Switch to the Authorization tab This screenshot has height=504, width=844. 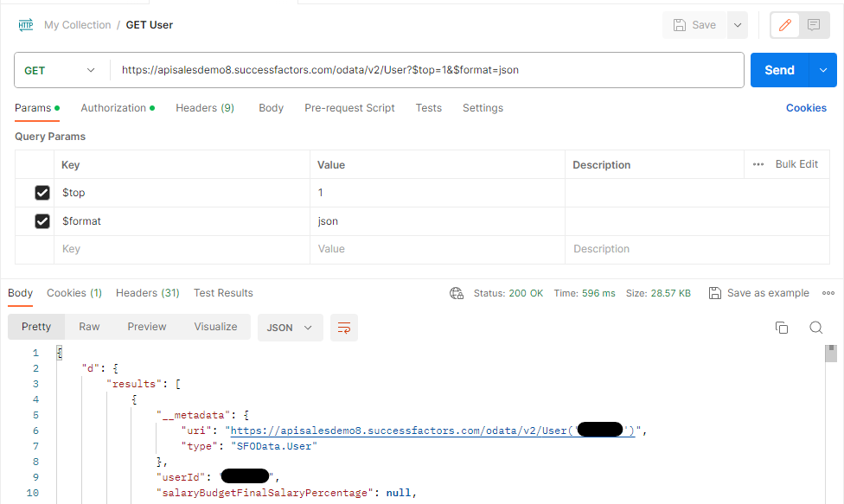point(113,108)
